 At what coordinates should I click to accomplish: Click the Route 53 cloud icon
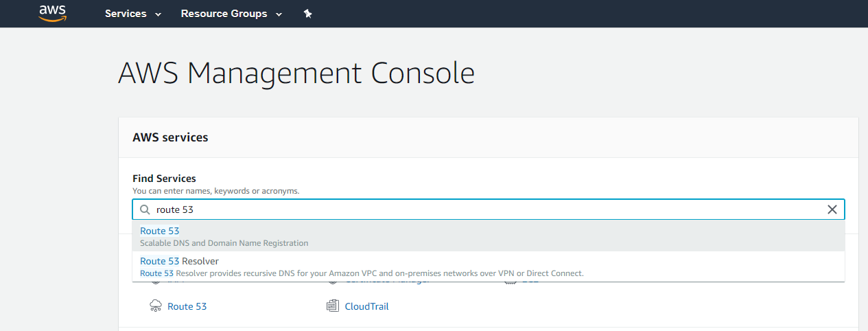coord(155,306)
